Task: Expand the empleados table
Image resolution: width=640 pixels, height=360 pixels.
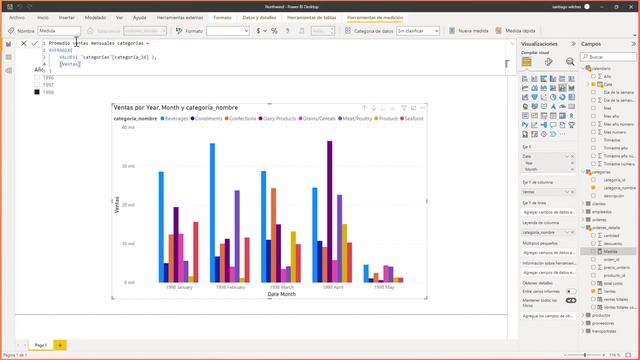Action: click(x=583, y=212)
